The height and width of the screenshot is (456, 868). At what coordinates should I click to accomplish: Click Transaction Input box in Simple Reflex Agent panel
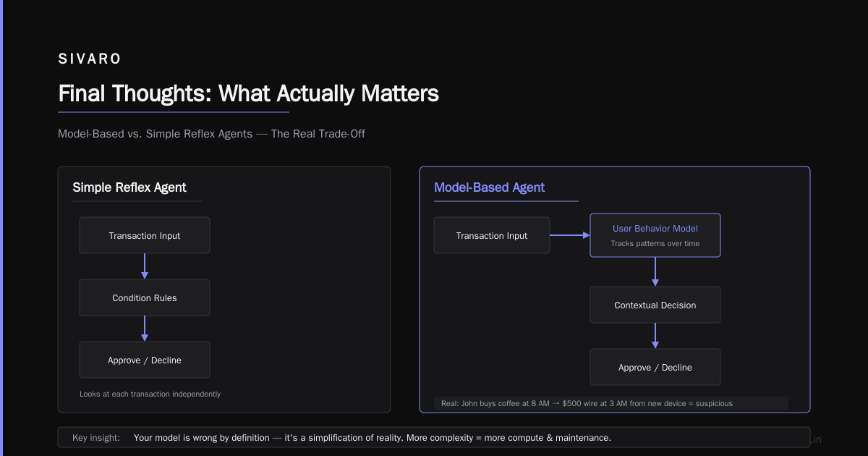[x=145, y=235]
